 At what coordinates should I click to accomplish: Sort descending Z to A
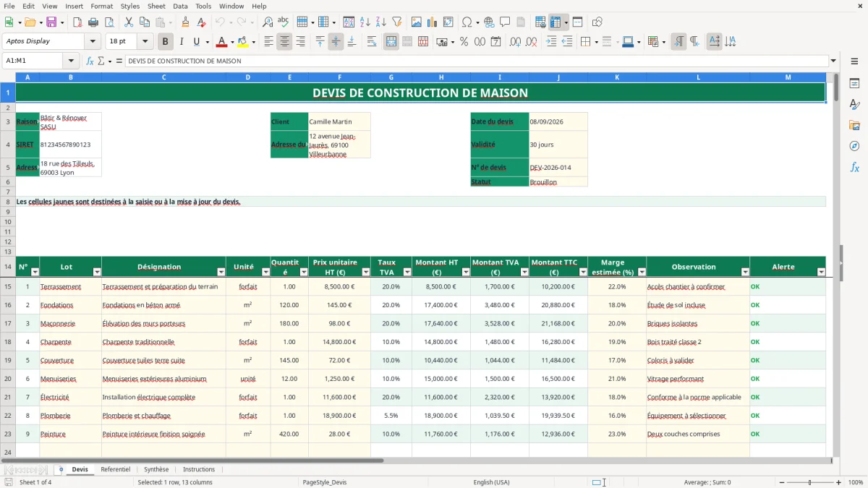pyautogui.click(x=380, y=22)
